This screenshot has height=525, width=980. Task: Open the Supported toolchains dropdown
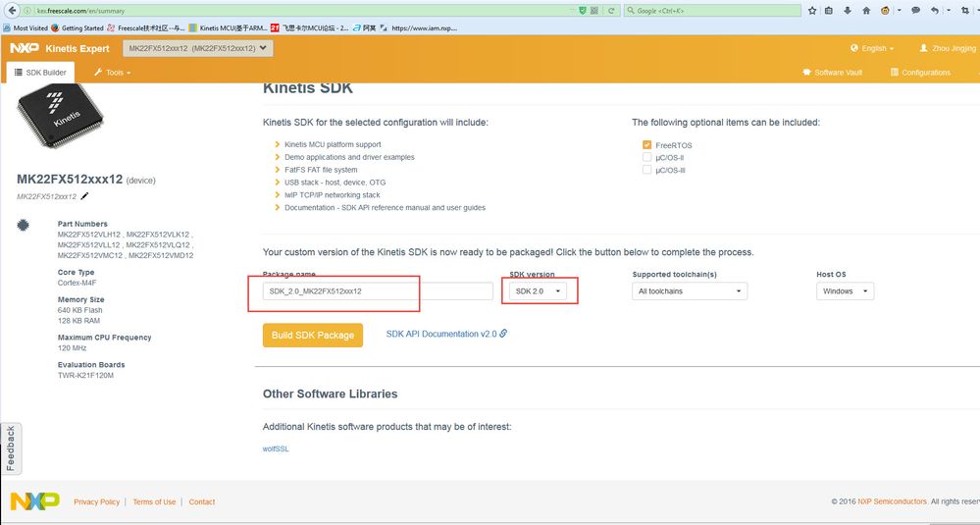(690, 291)
